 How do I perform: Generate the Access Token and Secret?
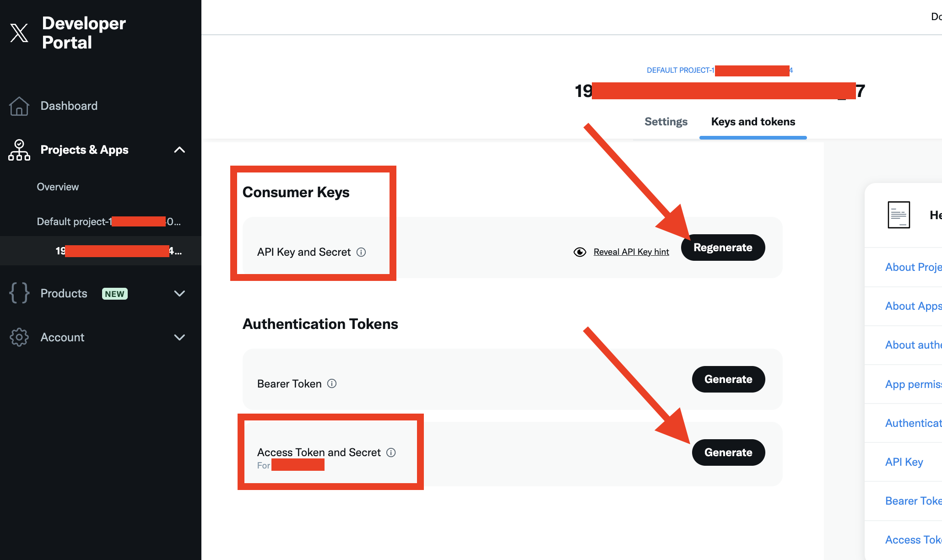pos(728,452)
